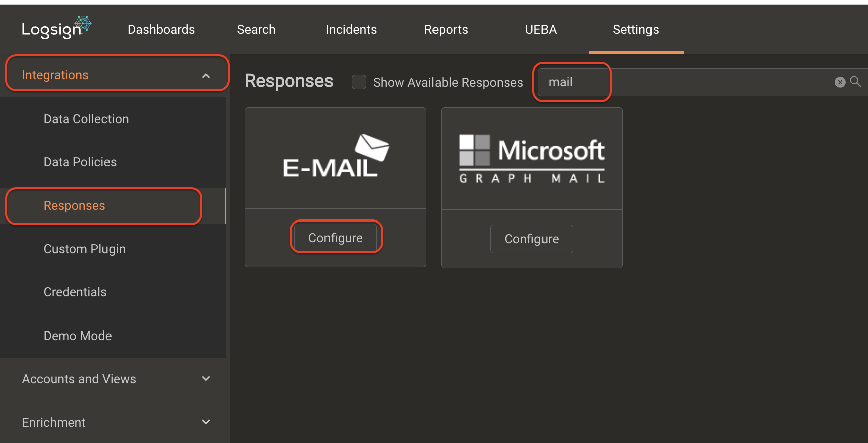This screenshot has height=443, width=868.
Task: Configure the E-MAIL response
Action: [x=336, y=238]
